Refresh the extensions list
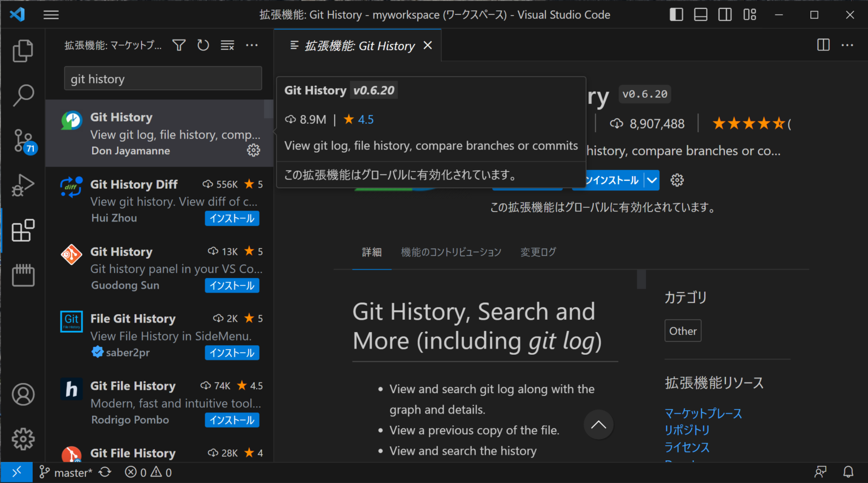Image resolution: width=868 pixels, height=483 pixels. coord(203,45)
